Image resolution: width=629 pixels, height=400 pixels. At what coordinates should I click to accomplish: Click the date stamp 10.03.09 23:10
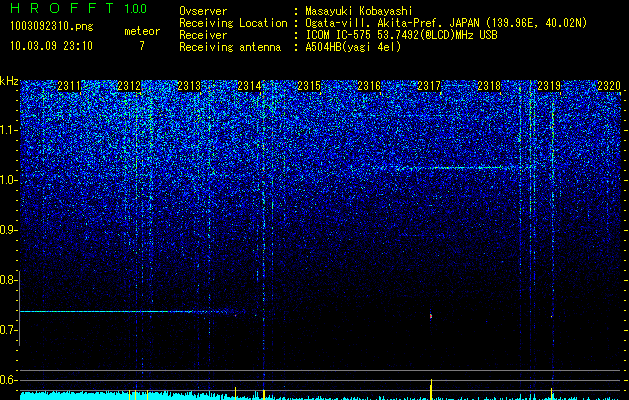pos(51,46)
